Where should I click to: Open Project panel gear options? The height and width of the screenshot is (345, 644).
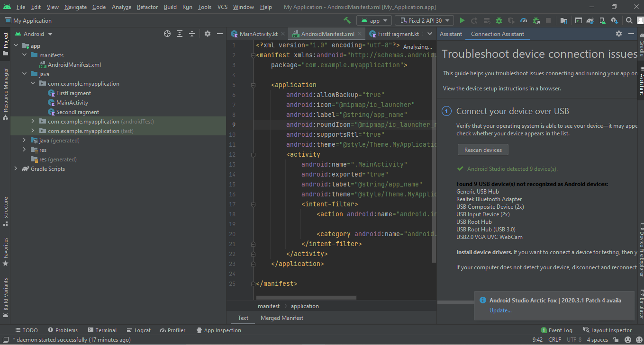tap(208, 34)
